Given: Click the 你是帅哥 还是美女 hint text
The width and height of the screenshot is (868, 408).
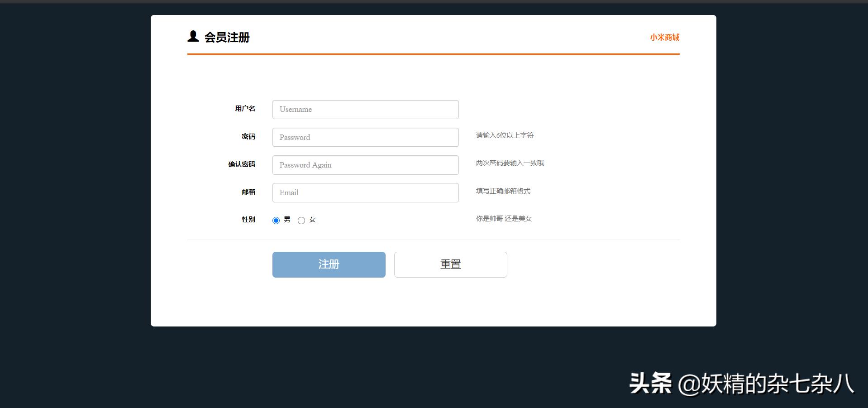Looking at the screenshot, I should pyautogui.click(x=504, y=218).
